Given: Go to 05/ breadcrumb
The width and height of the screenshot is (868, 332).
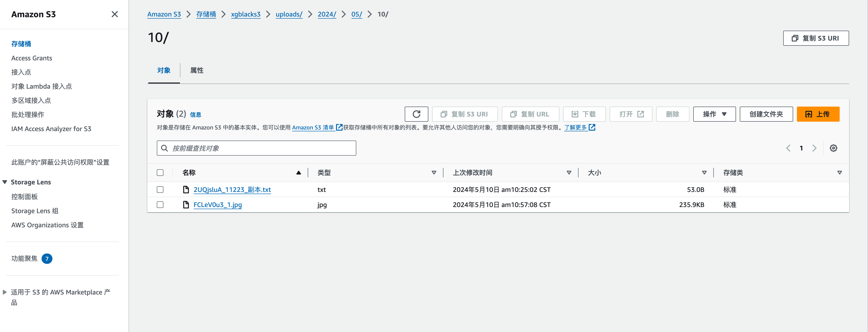Looking at the screenshot, I should click(x=357, y=14).
